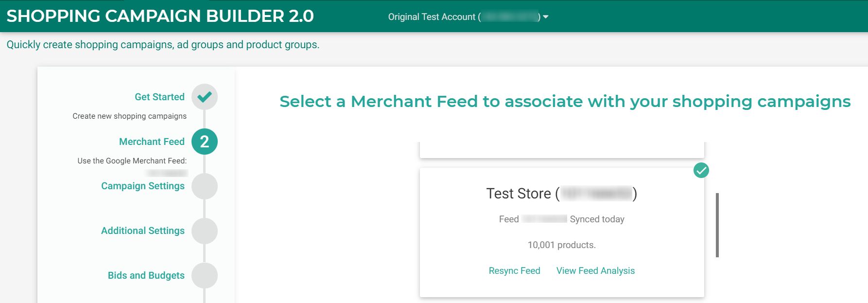Screen dimensions: 868x303
Task: Click the Bids and Budgets step circle
Action: coord(205,276)
